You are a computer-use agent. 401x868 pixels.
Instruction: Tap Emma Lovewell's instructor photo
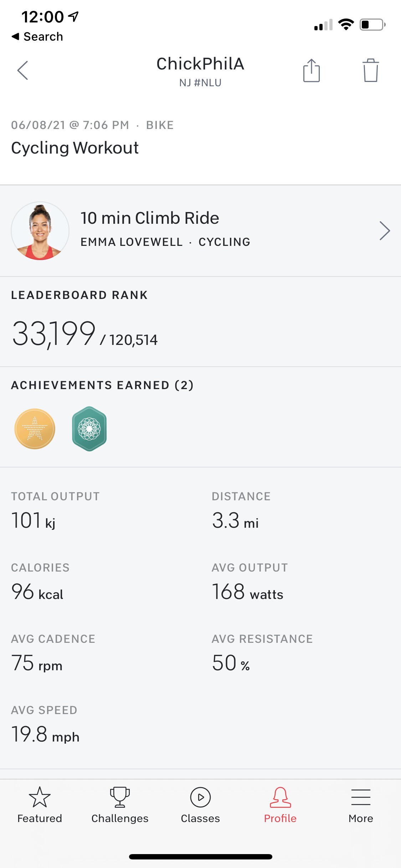[x=40, y=231]
